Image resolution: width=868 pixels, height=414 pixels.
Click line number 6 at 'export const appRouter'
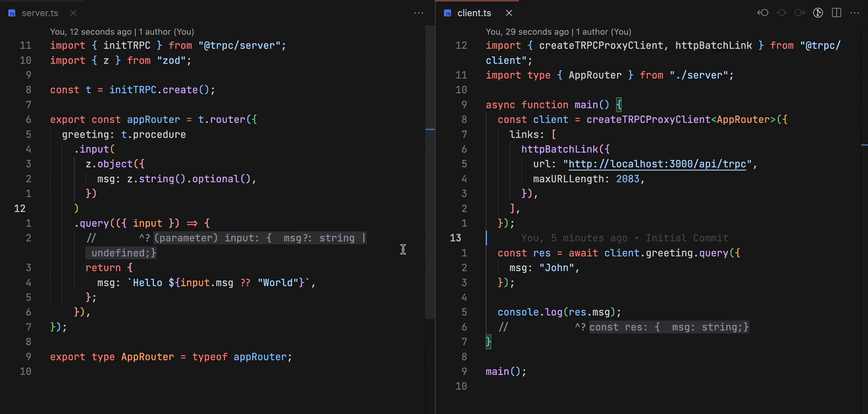pos(29,120)
